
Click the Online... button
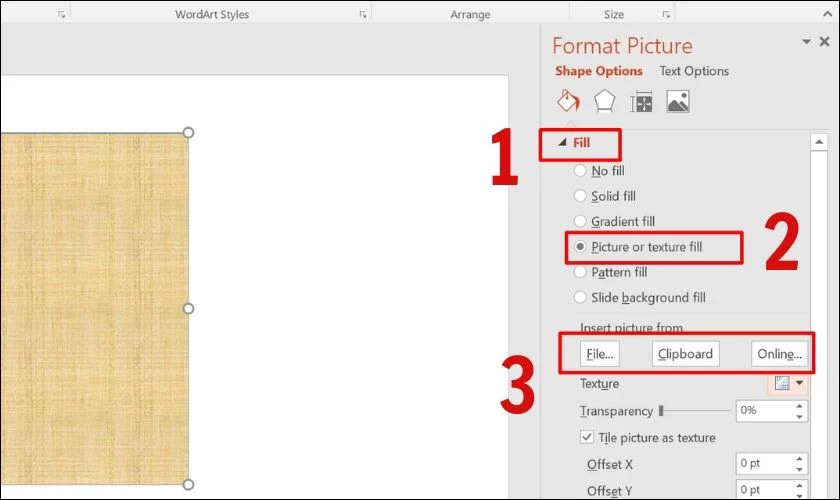pos(779,354)
